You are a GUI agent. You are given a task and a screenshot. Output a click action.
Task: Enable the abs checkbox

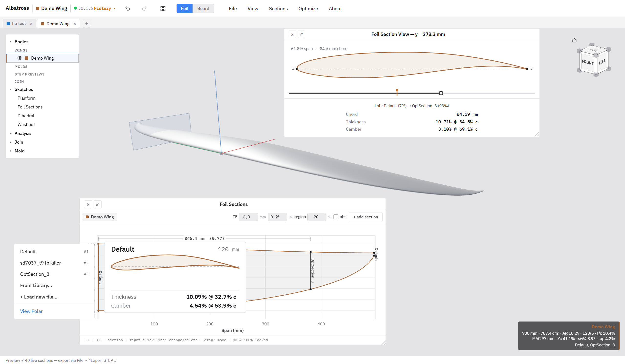(336, 217)
